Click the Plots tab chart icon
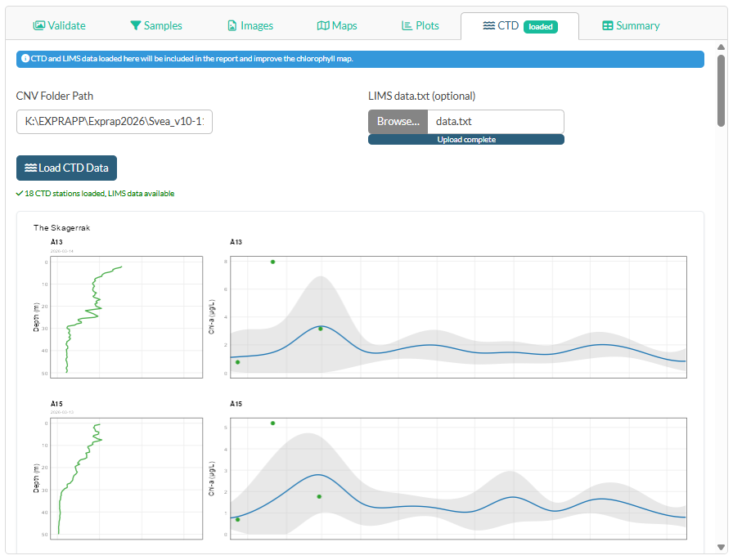733x560 pixels. 407,26
